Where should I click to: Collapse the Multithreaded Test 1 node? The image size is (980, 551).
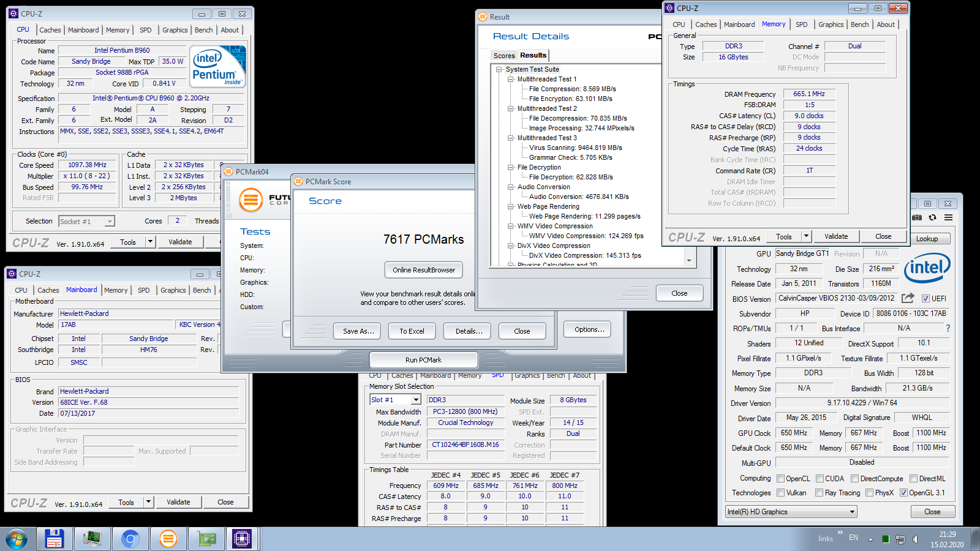pyautogui.click(x=511, y=79)
